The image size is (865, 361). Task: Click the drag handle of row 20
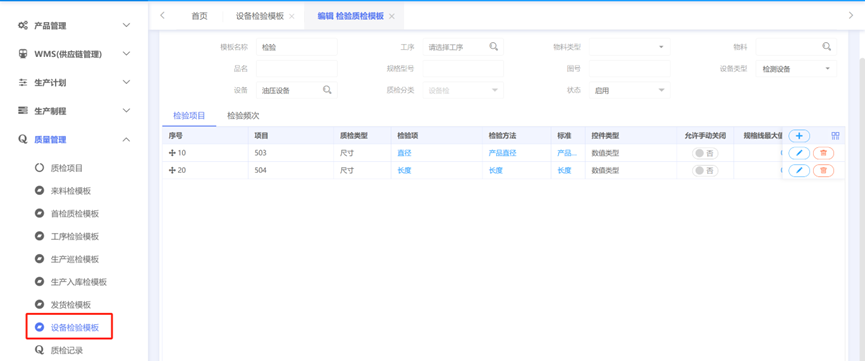click(172, 171)
